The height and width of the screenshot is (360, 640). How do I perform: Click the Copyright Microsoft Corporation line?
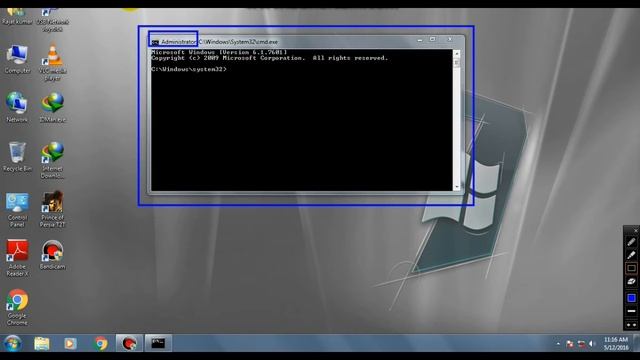[269, 58]
